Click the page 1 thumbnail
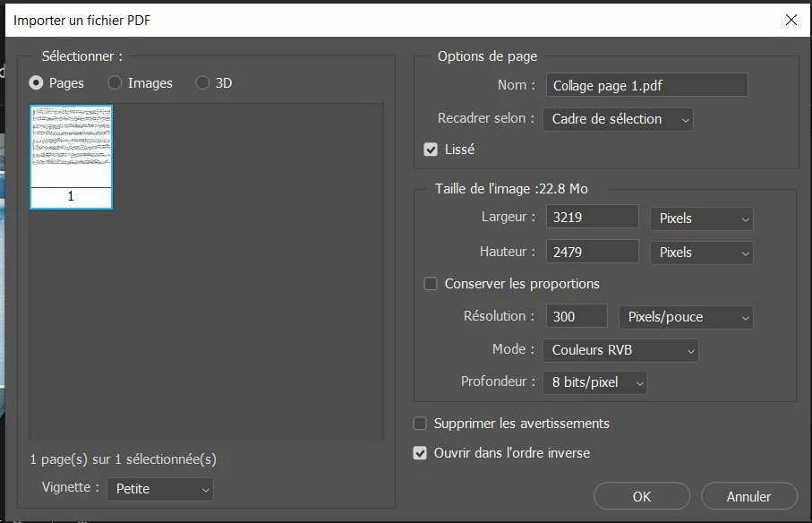 [x=71, y=157]
